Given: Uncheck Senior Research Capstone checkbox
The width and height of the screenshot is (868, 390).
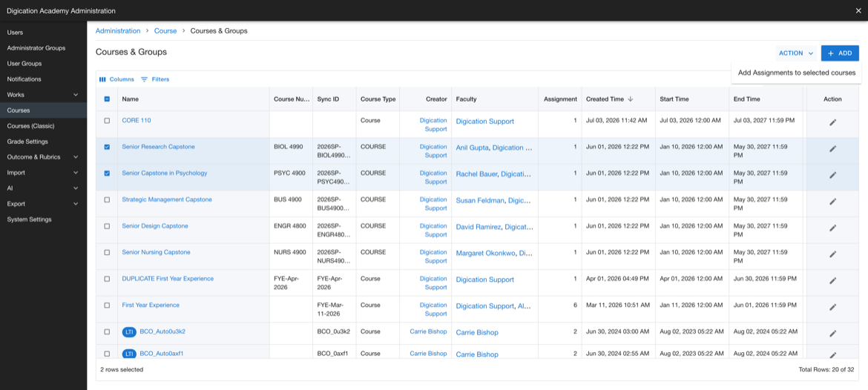Looking at the screenshot, I should click(107, 147).
